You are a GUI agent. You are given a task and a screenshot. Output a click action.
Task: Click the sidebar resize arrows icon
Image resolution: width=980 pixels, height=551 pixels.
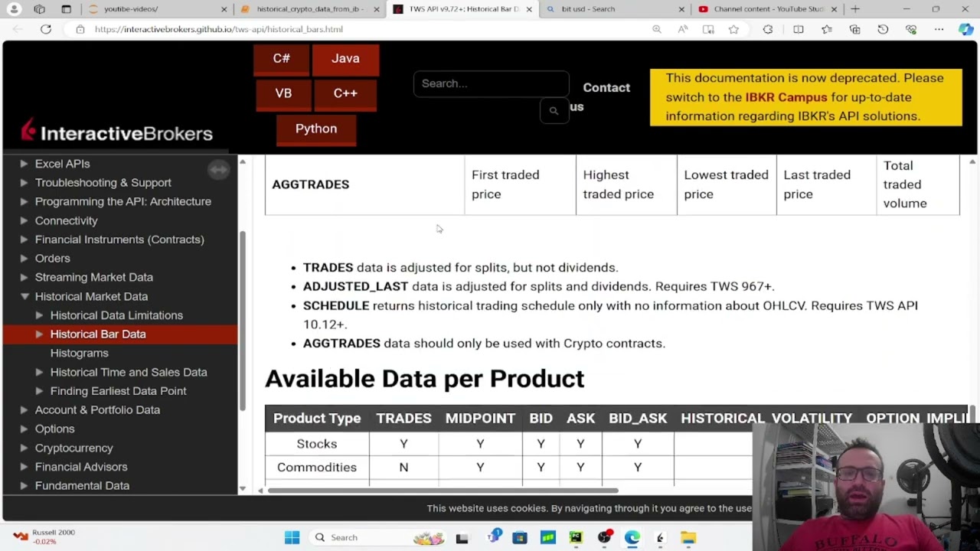coord(218,170)
